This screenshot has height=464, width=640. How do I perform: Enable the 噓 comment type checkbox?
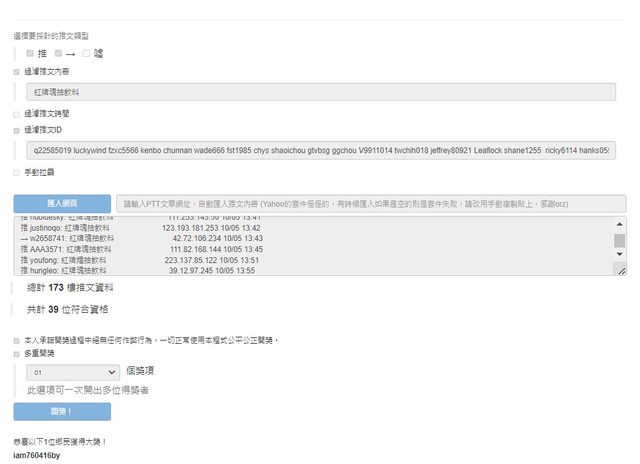[x=87, y=53]
